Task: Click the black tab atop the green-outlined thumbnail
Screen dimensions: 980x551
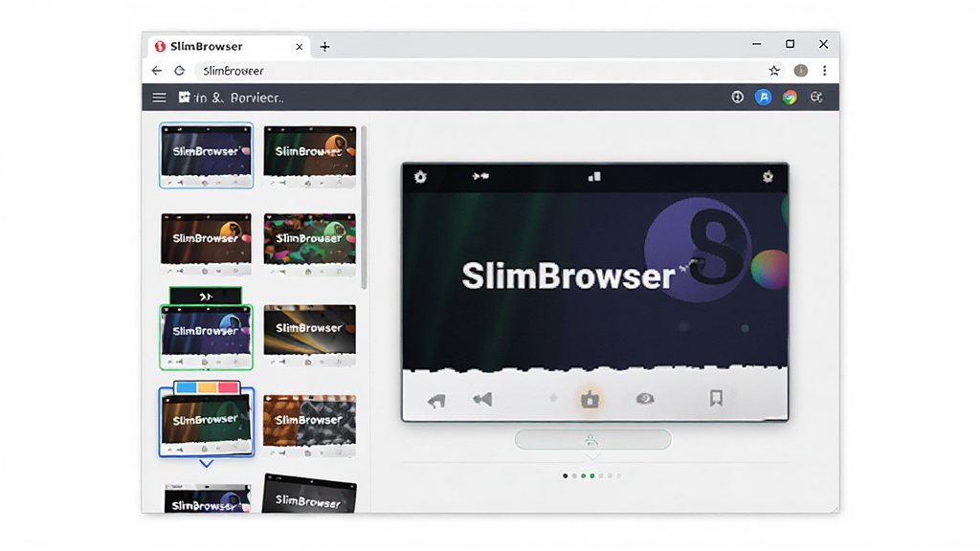Action: pyautogui.click(x=206, y=297)
